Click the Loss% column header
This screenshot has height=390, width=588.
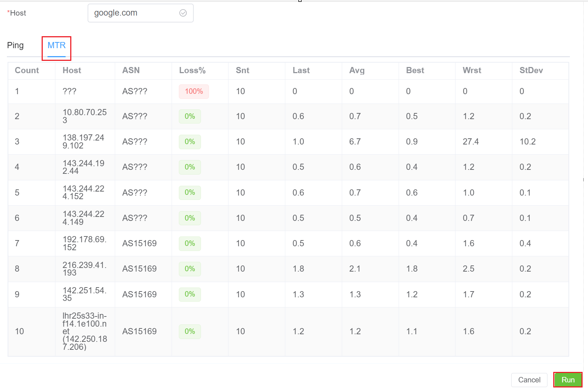coord(192,71)
